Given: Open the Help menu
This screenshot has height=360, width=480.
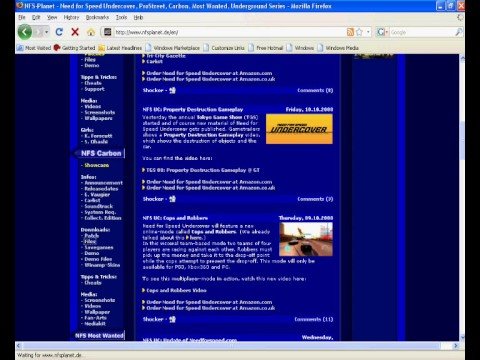Looking at the screenshot, I should (138, 17).
